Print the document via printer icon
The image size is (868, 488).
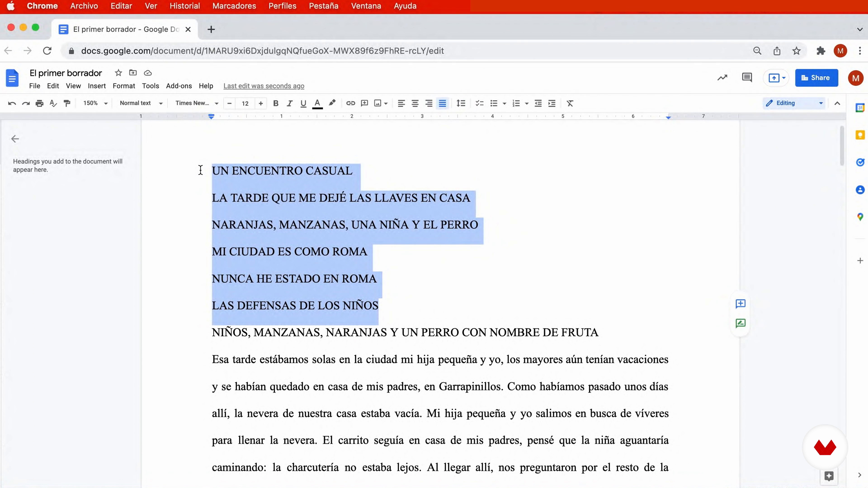39,103
